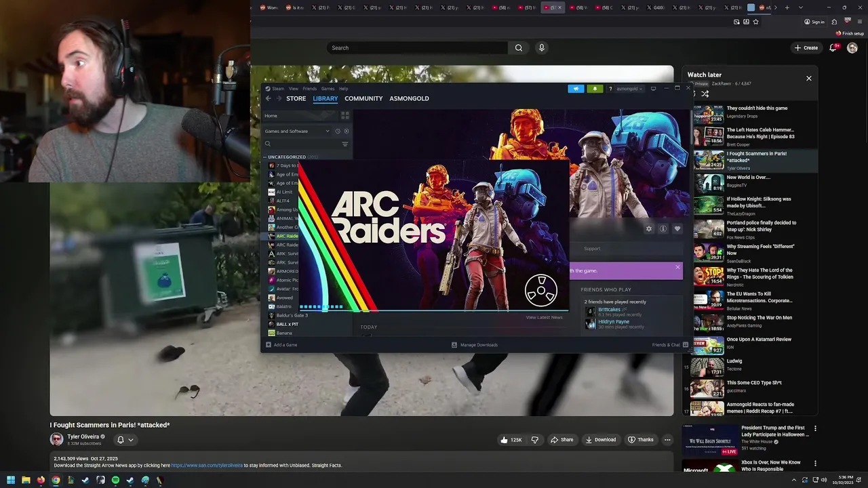Open View menu in Steam window
The height and width of the screenshot is (488, 868).
pyautogui.click(x=294, y=89)
